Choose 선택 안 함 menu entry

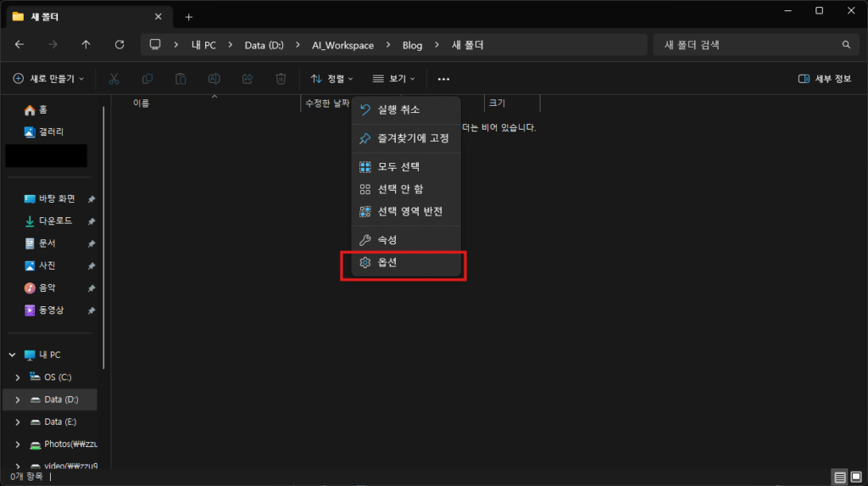(406, 189)
